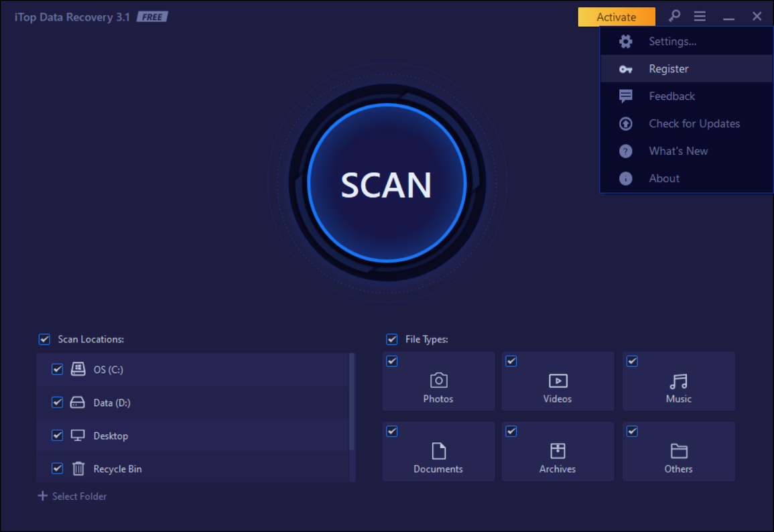The height and width of the screenshot is (532, 774).
Task: Choose Feedback in the menu
Action: tap(686, 96)
